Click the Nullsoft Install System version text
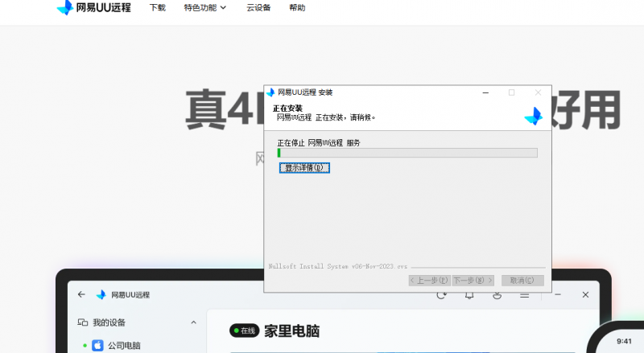Image resolution: width=644 pixels, height=353 pixels. (x=337, y=266)
